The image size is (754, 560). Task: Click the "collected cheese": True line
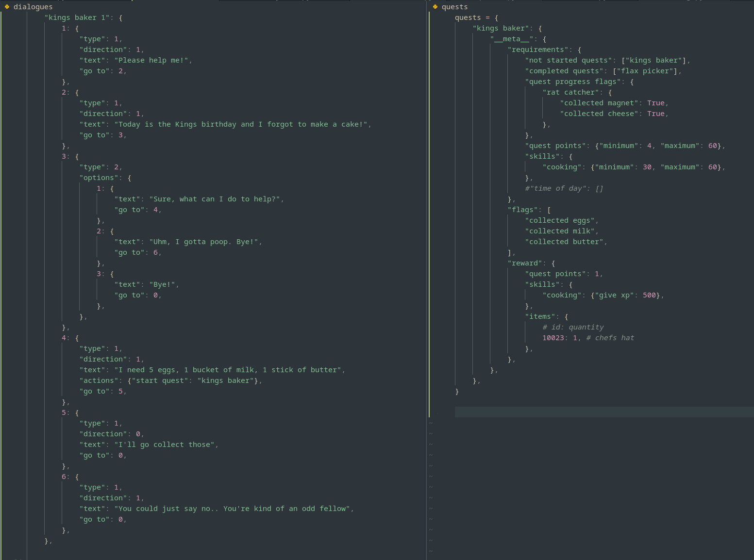tap(614, 114)
